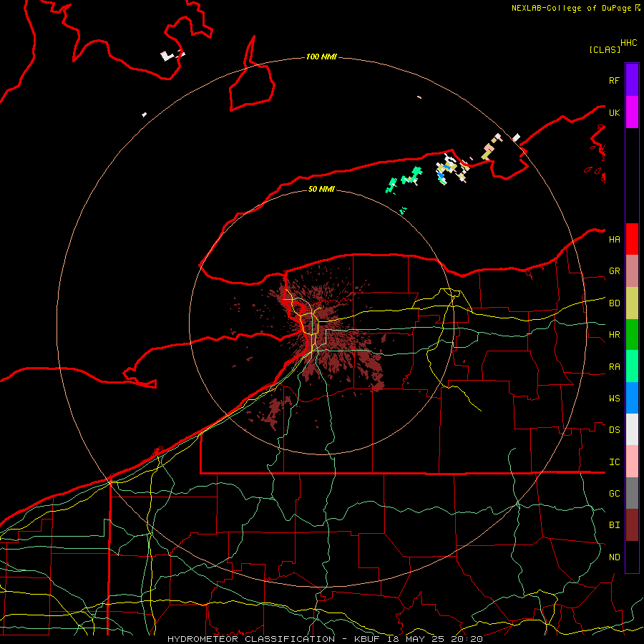Click the BI brown legend swatch
This screenshot has height=644, width=644.
(x=632, y=525)
